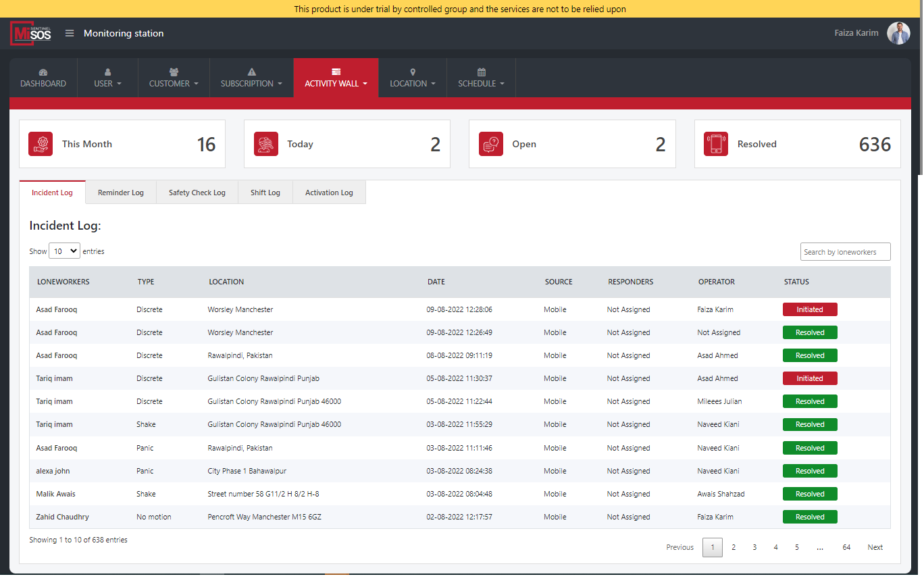This screenshot has height=585, width=924.
Task: Go to Dashboard via gauge icon
Action: (x=43, y=72)
